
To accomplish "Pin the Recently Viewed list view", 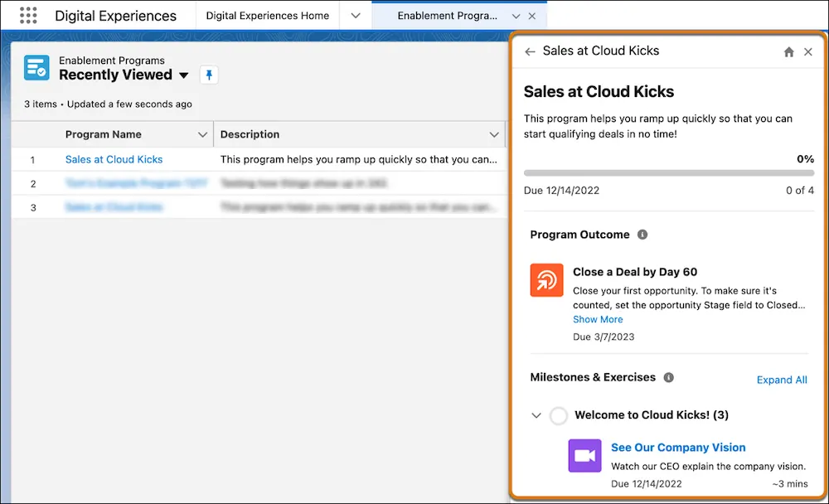I will (x=208, y=75).
